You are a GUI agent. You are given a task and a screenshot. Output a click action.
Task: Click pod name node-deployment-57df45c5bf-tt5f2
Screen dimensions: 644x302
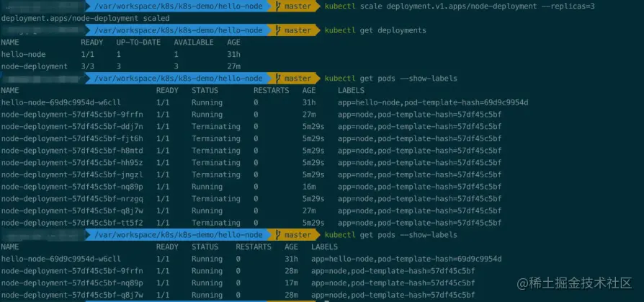coord(72,223)
